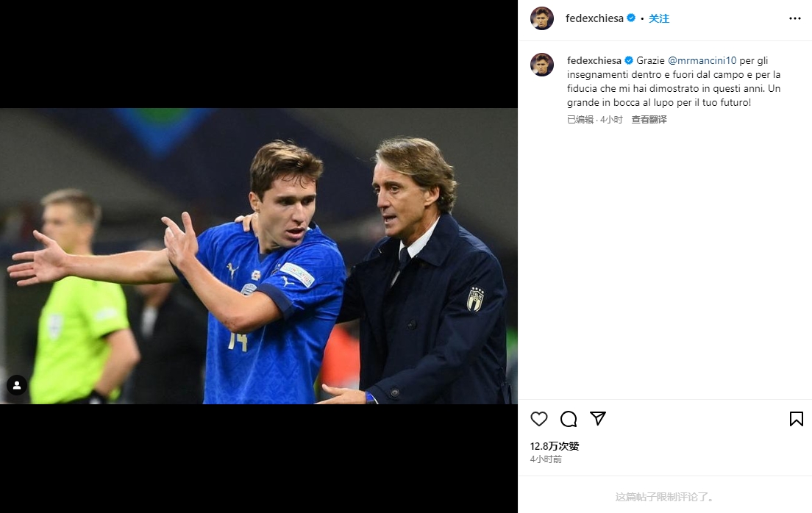Open fedexchiesa profile picture in header
Image resolution: width=812 pixels, height=513 pixels.
tap(542, 18)
